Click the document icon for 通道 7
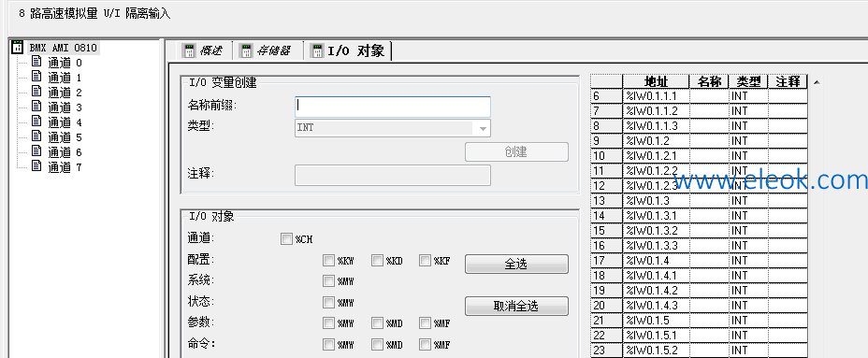This screenshot has width=868, height=358. (x=36, y=166)
